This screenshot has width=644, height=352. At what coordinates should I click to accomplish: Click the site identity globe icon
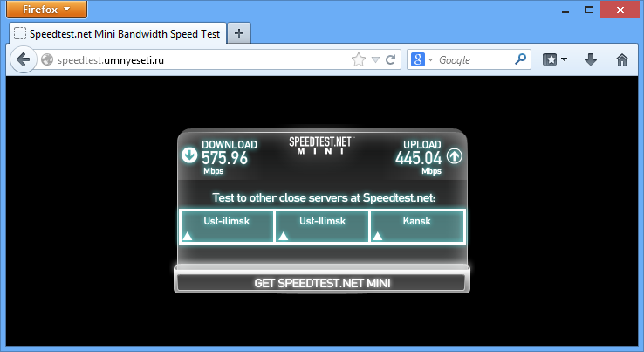tap(47, 60)
